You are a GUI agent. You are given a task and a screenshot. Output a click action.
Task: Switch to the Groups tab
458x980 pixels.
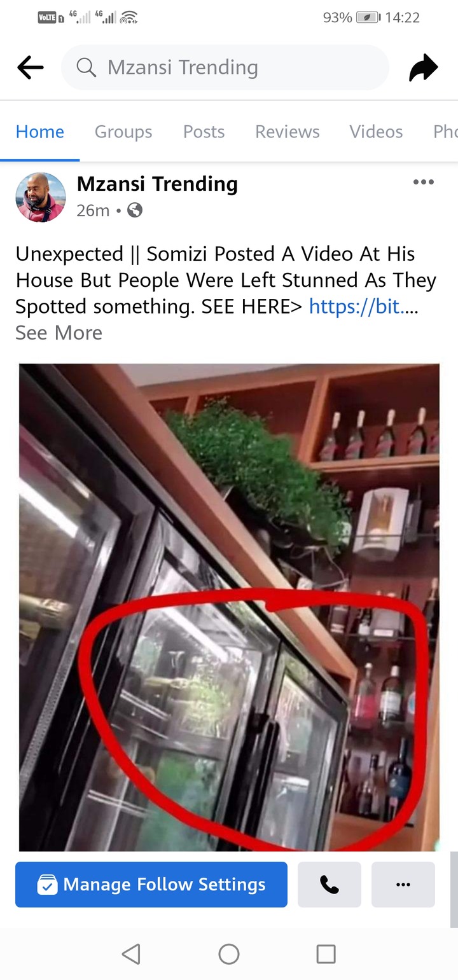[x=123, y=132]
